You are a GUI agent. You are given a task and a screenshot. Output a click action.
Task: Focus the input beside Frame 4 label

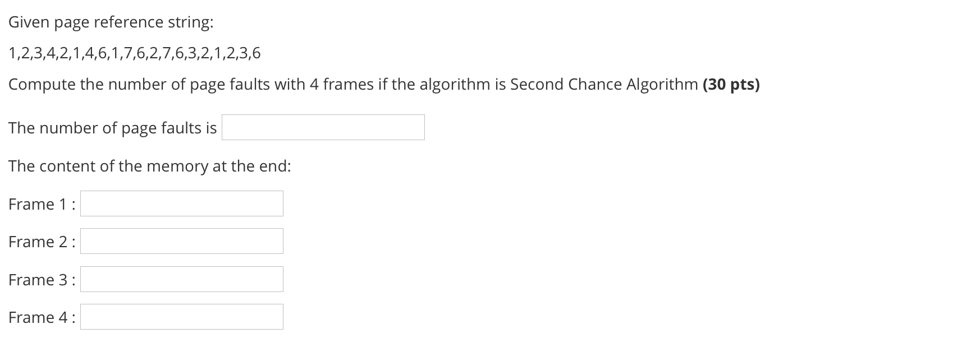[x=181, y=317]
